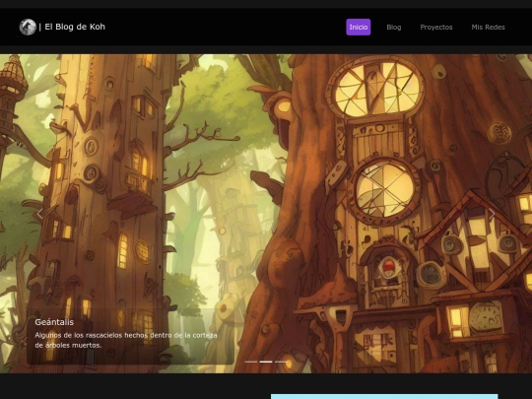532x399 pixels.
Task: Click the tree city carousel image
Action: 266,214
